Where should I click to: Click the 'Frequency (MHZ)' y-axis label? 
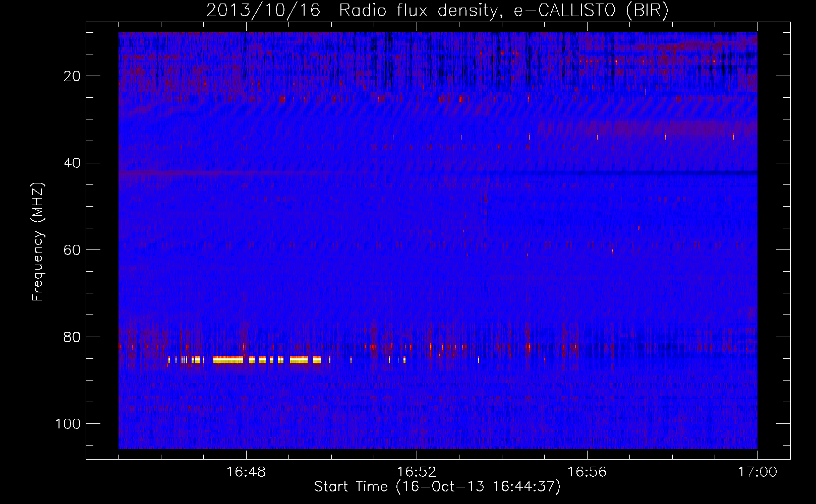tap(38, 242)
